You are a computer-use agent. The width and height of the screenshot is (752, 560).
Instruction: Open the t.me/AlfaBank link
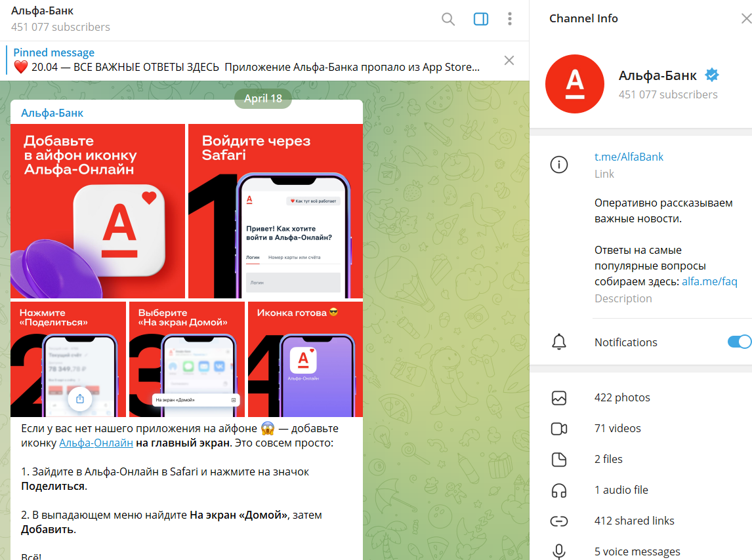(x=629, y=157)
